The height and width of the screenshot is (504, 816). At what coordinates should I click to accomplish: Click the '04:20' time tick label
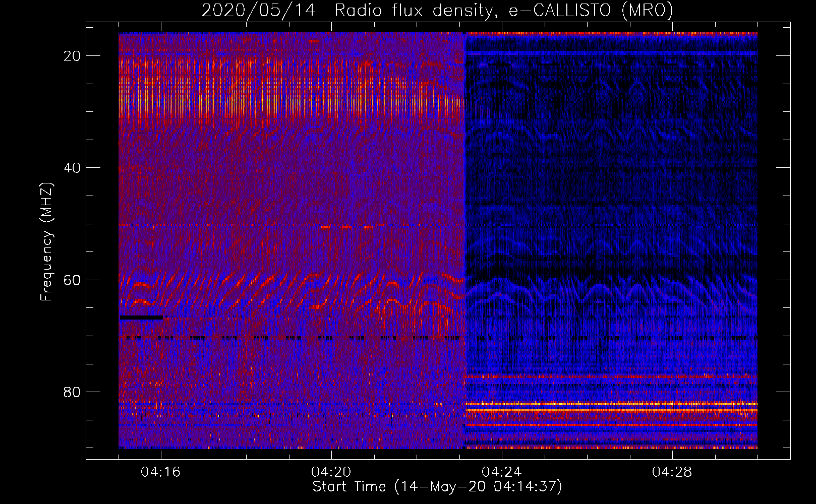point(331,472)
